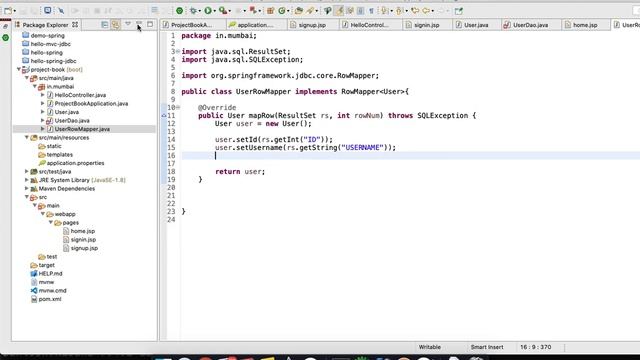This screenshot has width=640, height=360.
Task: Toggle Mark Occurrences highlighter button
Action: point(339,11)
